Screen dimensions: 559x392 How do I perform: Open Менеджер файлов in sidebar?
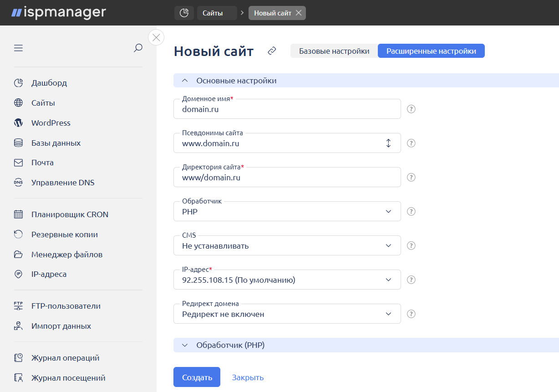[x=66, y=255]
